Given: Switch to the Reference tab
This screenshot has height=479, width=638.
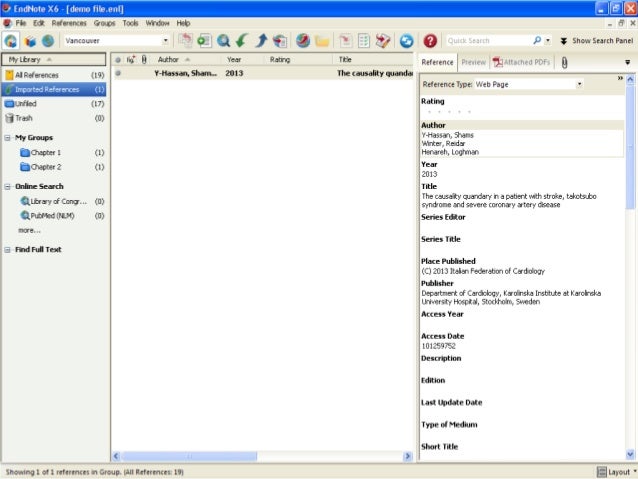Looking at the screenshot, I should (437, 62).
